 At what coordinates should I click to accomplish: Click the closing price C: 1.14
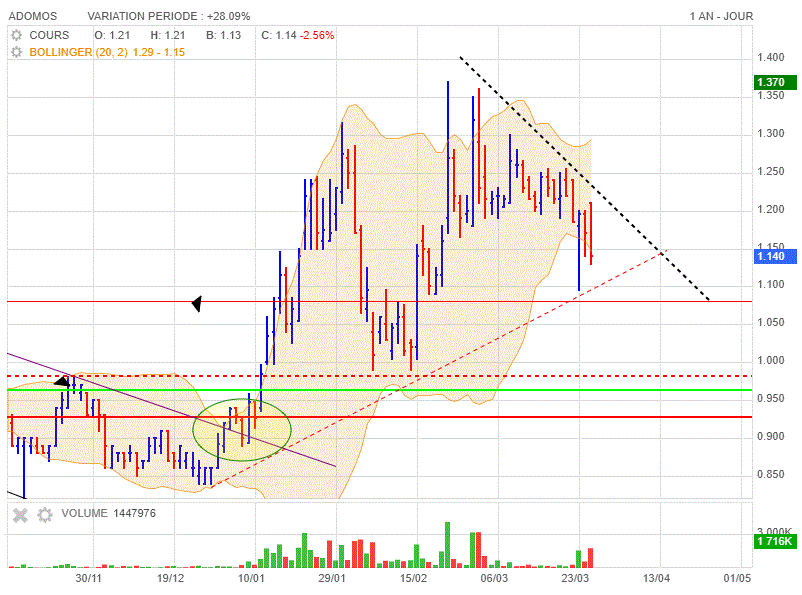pyautogui.click(x=279, y=35)
